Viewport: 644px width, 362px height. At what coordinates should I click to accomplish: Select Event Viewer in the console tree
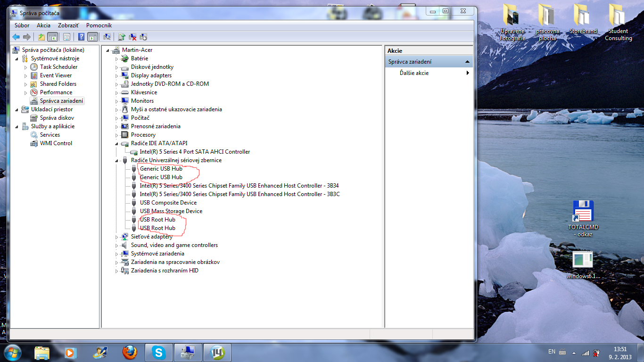tap(56, 75)
